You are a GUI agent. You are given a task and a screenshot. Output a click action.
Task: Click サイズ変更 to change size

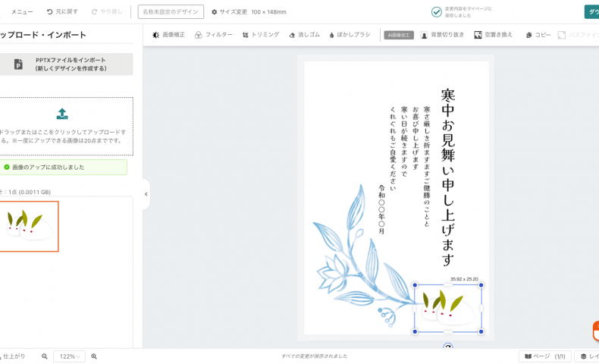(229, 12)
